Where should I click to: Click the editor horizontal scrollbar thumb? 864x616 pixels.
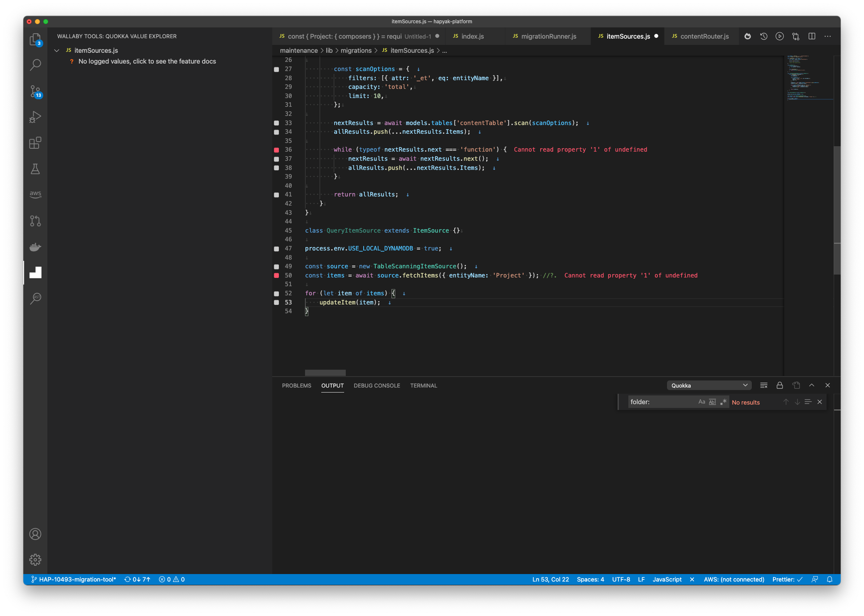coord(325,373)
